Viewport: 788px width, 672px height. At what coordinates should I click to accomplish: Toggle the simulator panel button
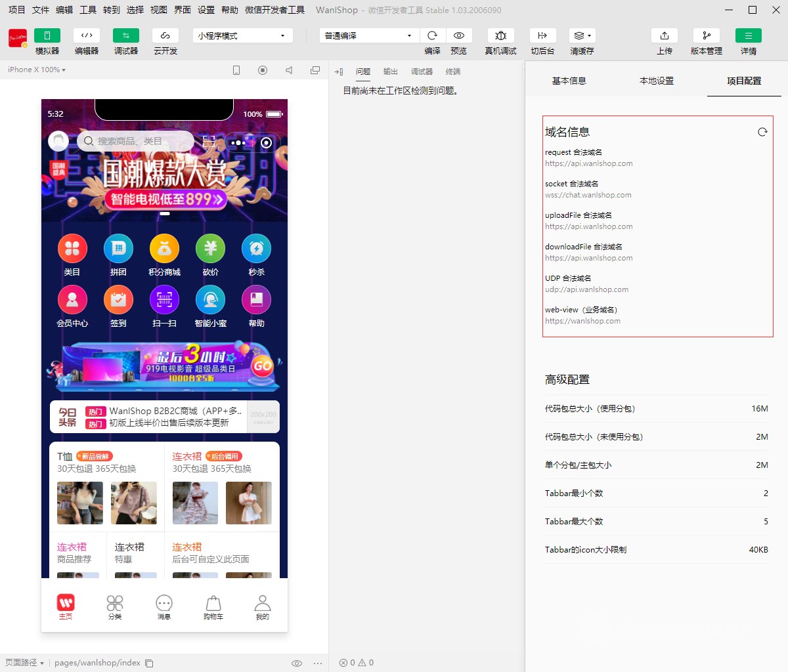tap(47, 35)
